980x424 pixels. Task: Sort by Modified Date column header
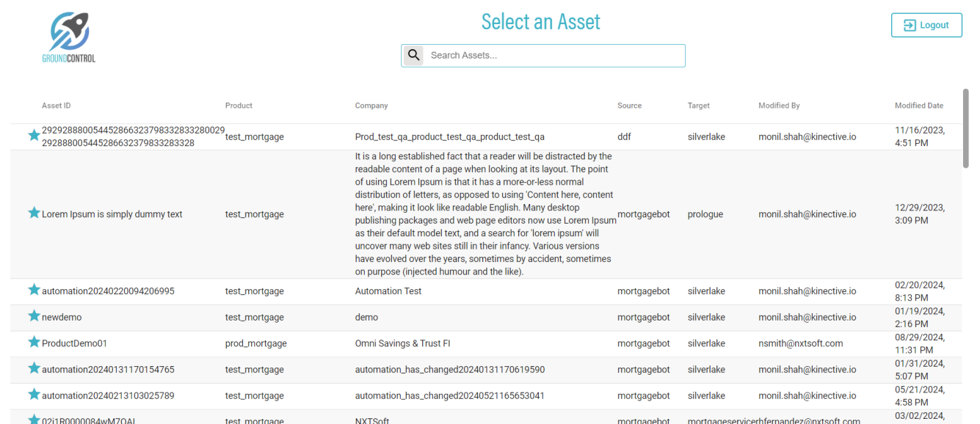click(x=919, y=106)
